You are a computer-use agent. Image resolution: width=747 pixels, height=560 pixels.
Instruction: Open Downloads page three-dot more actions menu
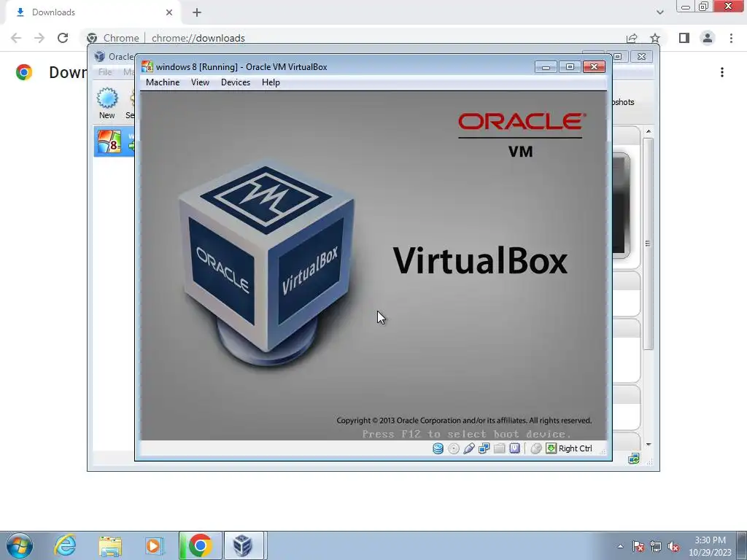722,72
